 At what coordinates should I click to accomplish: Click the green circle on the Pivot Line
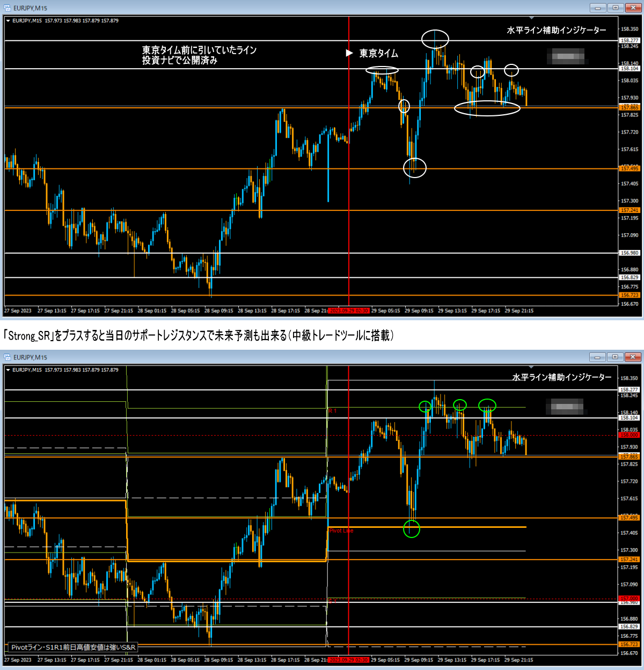[411, 529]
